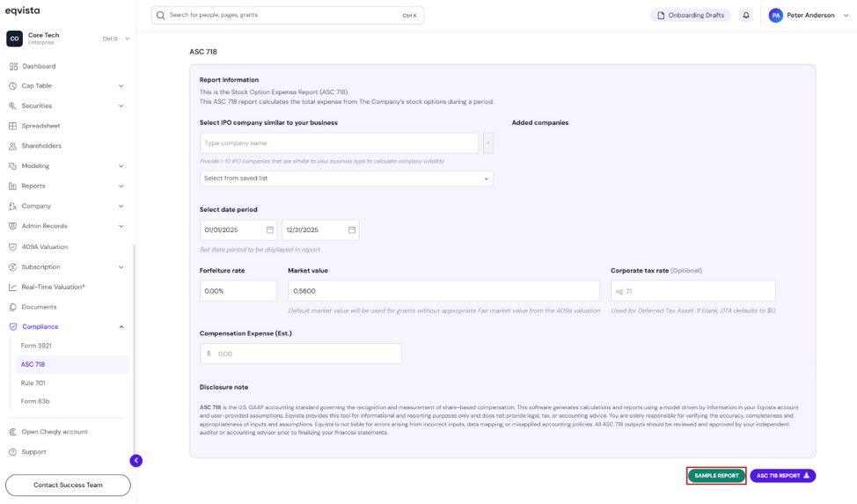The image size is (857, 504).
Task: Click the Modeling icon in sidebar
Action: (x=12, y=166)
